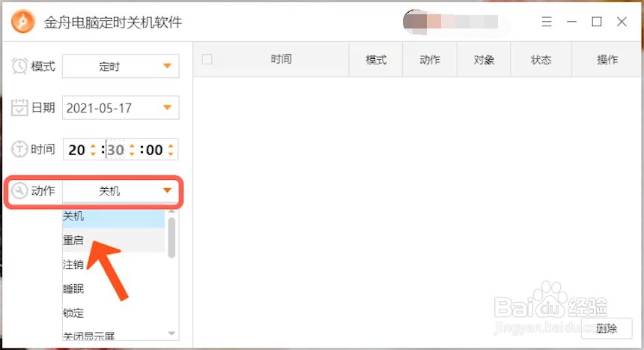644x350 pixels.
Task: Click the time clock icon
Action: [19, 149]
